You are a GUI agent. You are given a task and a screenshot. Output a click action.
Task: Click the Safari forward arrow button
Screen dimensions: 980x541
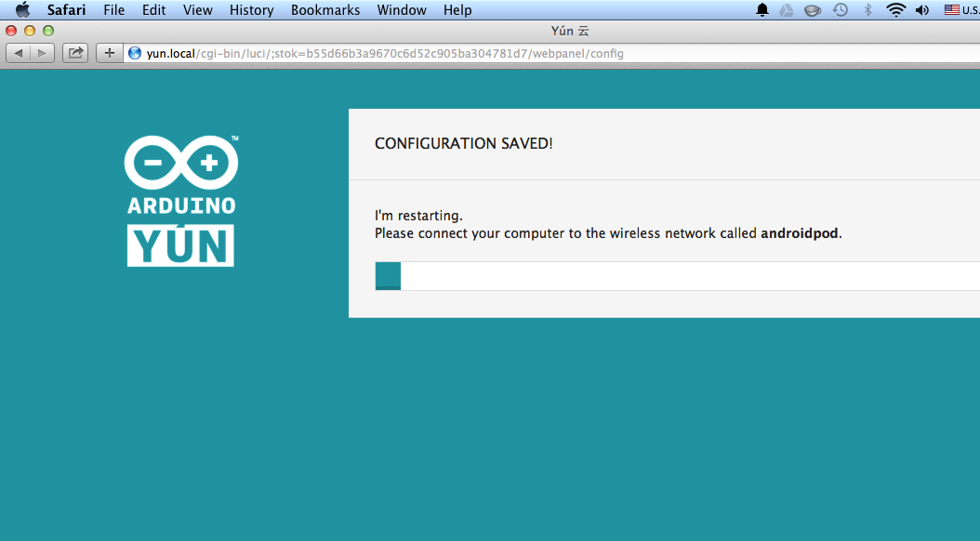click(42, 53)
